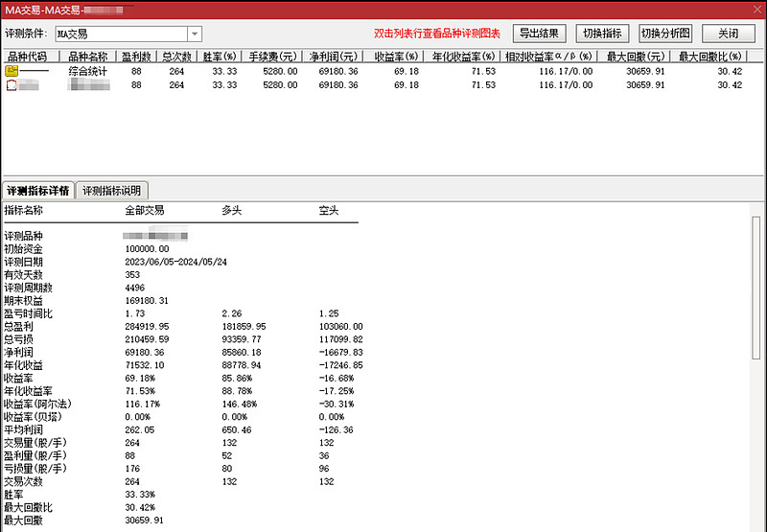
Task: Click the yellow summary statistics row icon
Action: click(x=12, y=71)
